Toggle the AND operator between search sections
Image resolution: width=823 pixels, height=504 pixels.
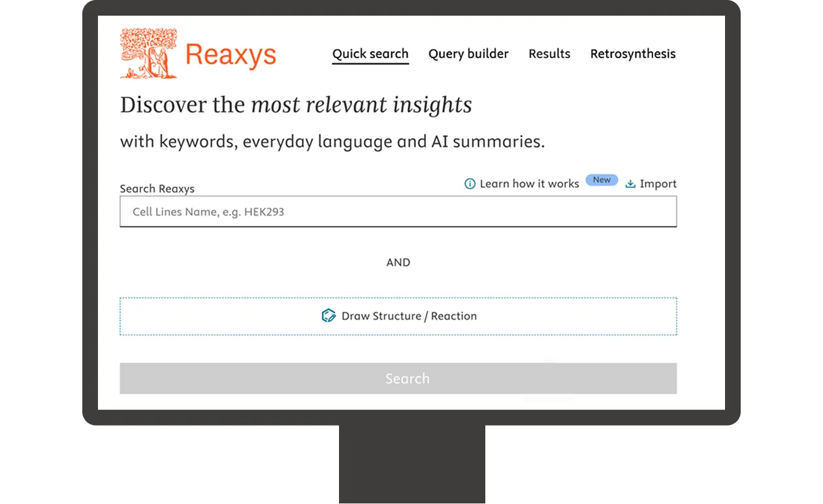(398, 262)
